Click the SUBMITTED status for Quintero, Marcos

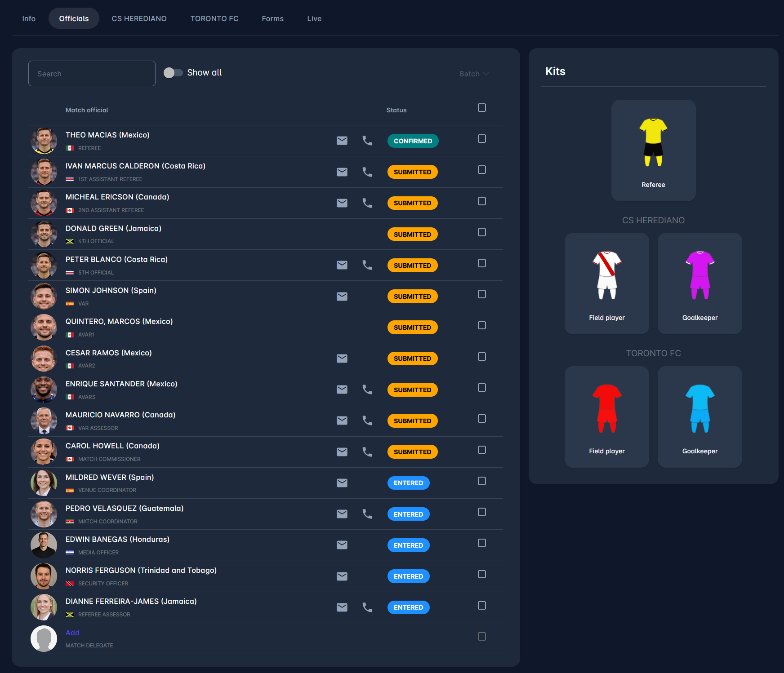(412, 328)
